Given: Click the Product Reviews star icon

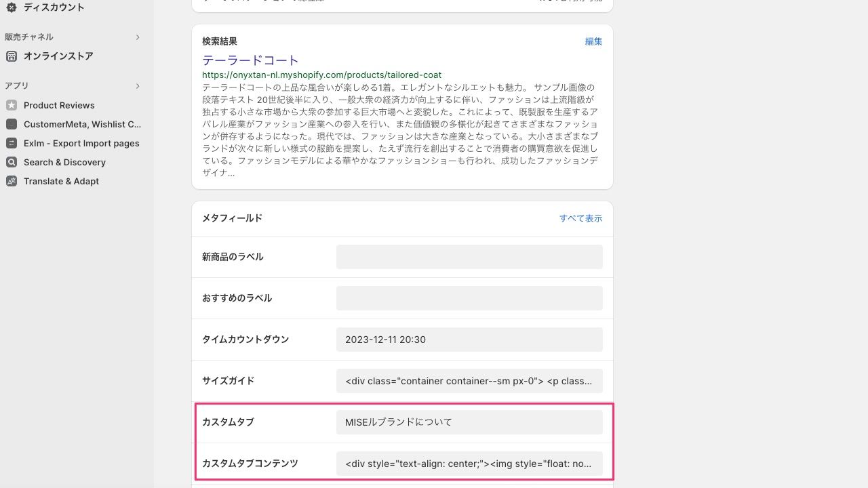Looking at the screenshot, I should (11, 105).
